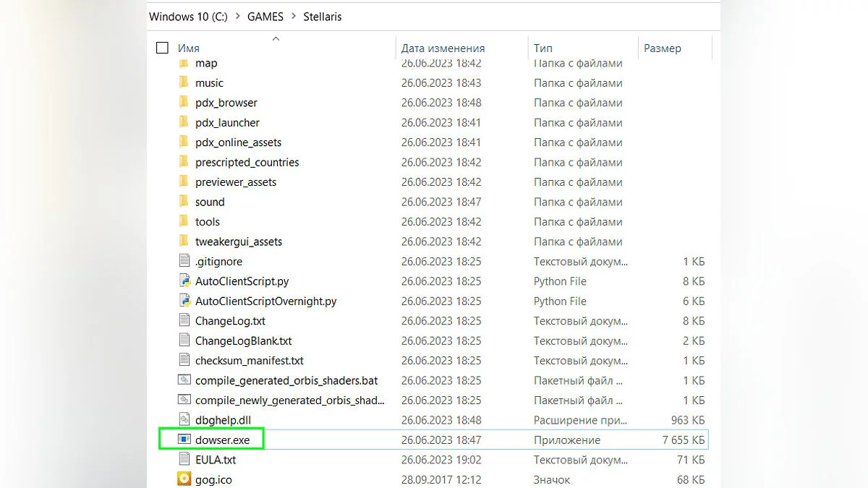Select the music folder name

pyautogui.click(x=209, y=83)
